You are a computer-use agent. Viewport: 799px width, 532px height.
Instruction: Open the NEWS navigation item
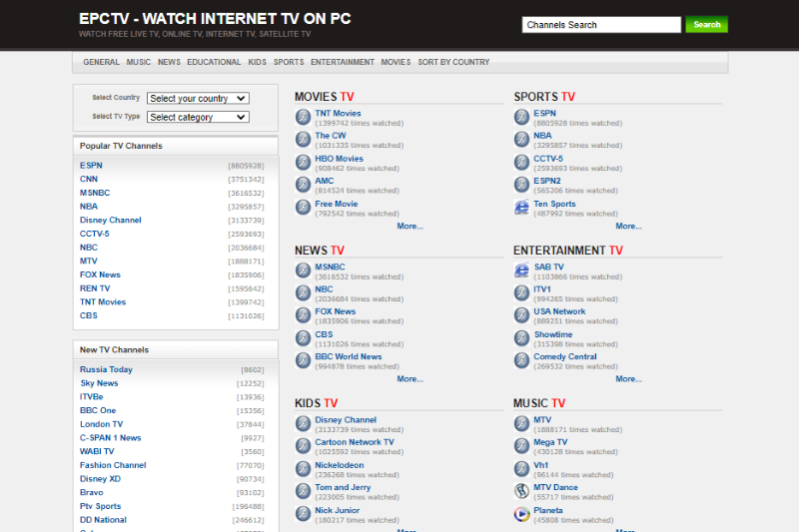point(169,62)
